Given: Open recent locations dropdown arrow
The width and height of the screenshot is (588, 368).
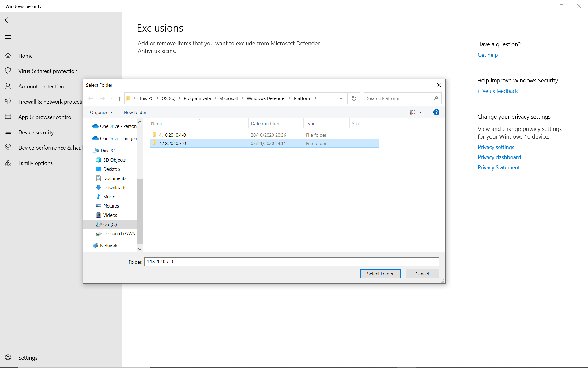Looking at the screenshot, I should point(111,98).
